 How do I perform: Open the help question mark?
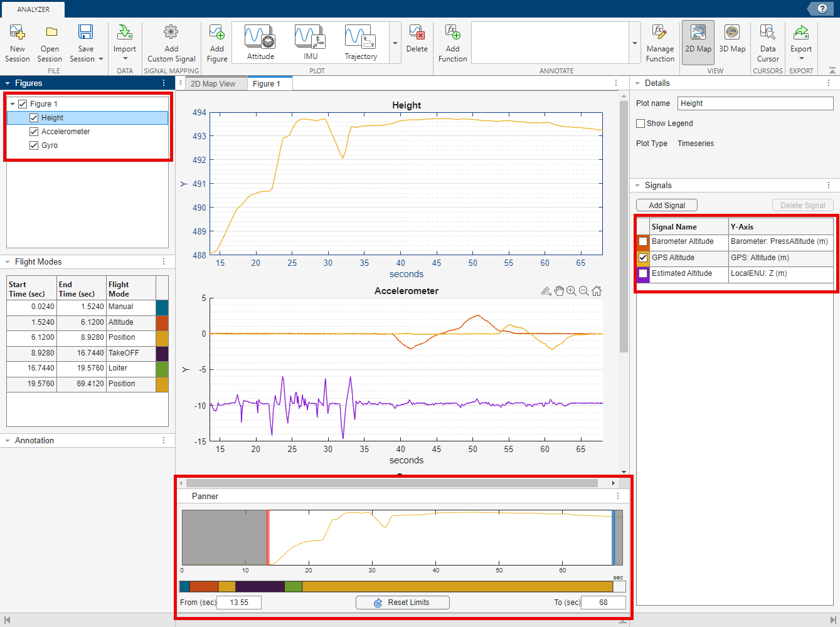coord(822,9)
